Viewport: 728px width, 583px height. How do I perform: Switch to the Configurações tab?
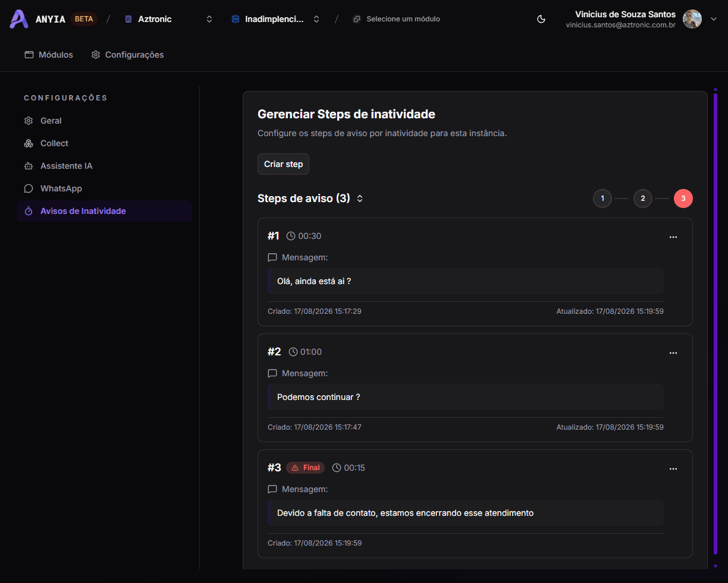pos(127,55)
